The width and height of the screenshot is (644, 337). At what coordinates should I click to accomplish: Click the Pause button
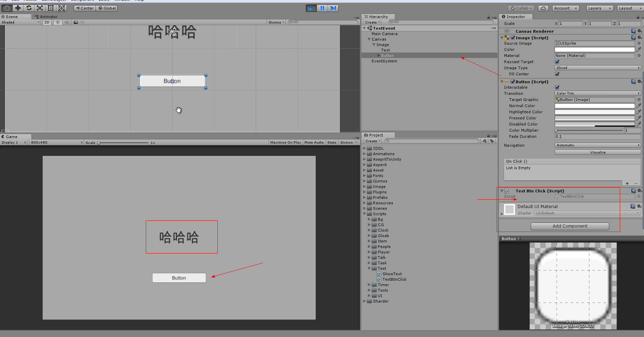pos(322,8)
